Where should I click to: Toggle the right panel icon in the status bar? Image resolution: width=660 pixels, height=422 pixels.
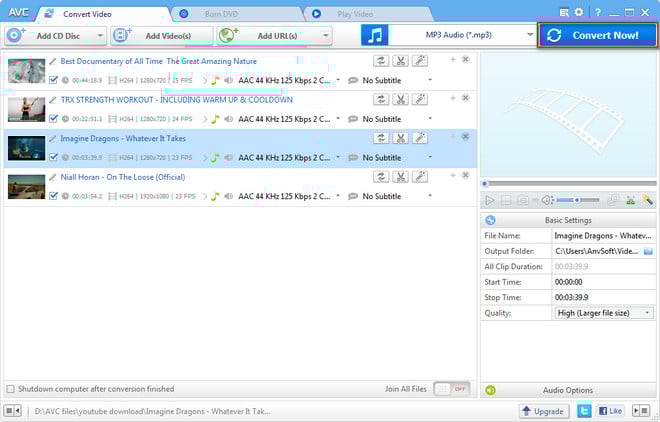(641, 410)
